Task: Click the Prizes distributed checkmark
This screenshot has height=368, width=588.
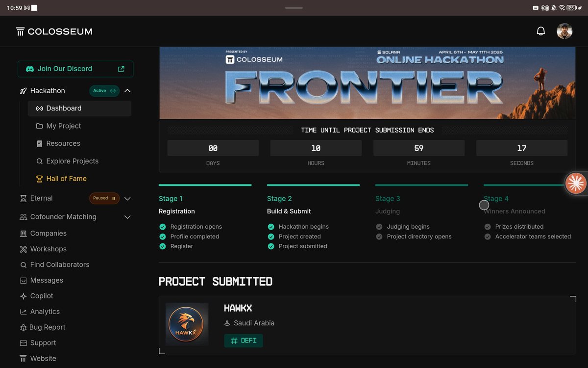Action: 487,227
